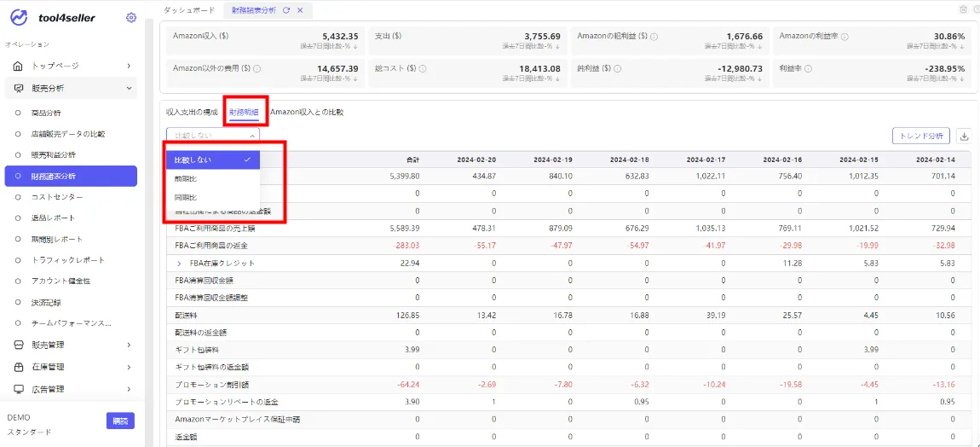Expand the 広告管理 menu chevron

click(128, 389)
